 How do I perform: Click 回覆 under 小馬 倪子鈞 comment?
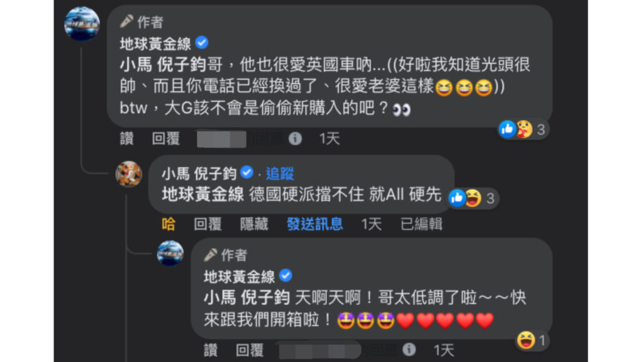208,224
